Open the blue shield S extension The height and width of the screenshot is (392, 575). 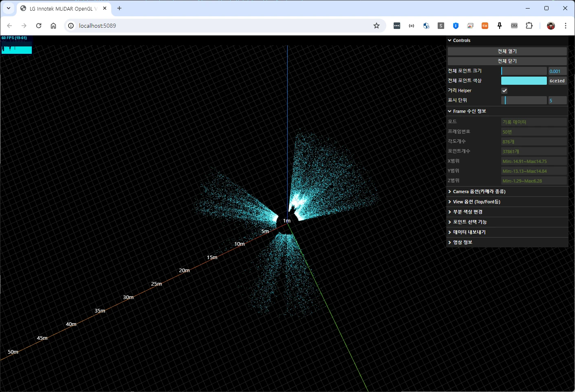point(426,26)
